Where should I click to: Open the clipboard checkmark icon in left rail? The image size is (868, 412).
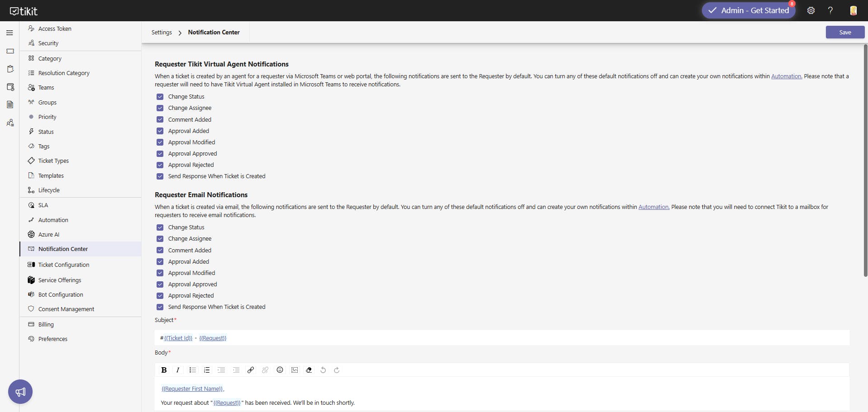[x=10, y=69]
